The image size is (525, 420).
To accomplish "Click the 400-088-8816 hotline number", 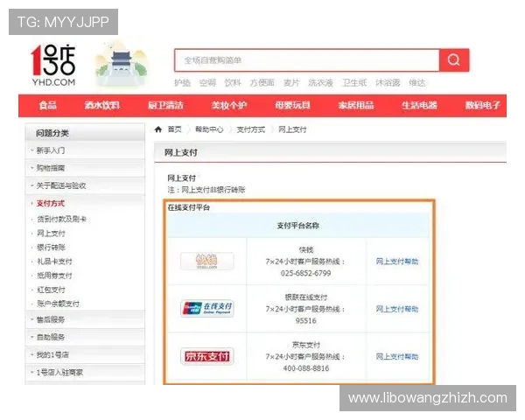I will click(305, 368).
